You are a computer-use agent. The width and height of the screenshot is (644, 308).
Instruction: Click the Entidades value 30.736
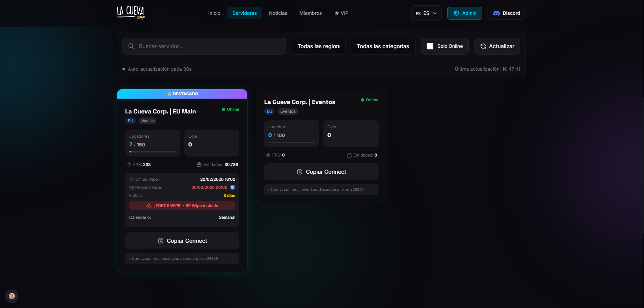point(231,165)
